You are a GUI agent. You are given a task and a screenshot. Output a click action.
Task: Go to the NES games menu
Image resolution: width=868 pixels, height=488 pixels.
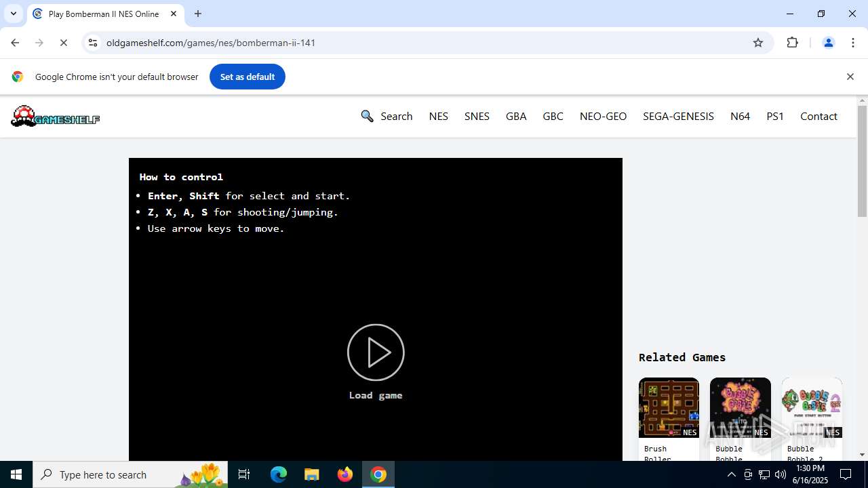[438, 117]
